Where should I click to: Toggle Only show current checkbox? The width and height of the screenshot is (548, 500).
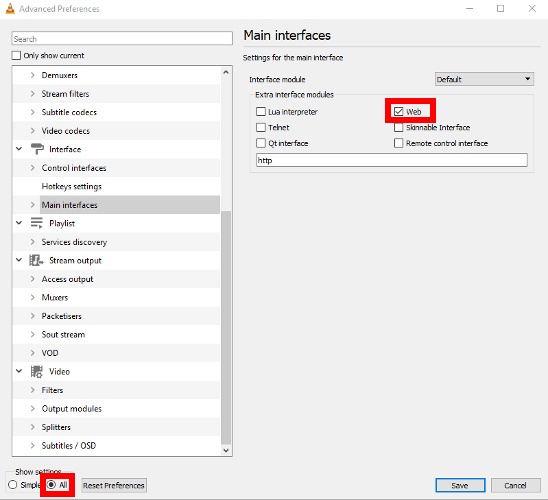(16, 56)
